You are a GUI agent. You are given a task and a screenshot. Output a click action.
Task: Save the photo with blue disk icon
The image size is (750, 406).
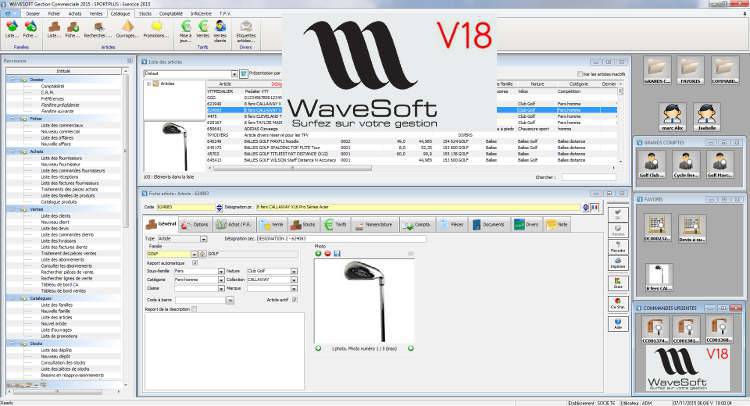click(x=337, y=253)
